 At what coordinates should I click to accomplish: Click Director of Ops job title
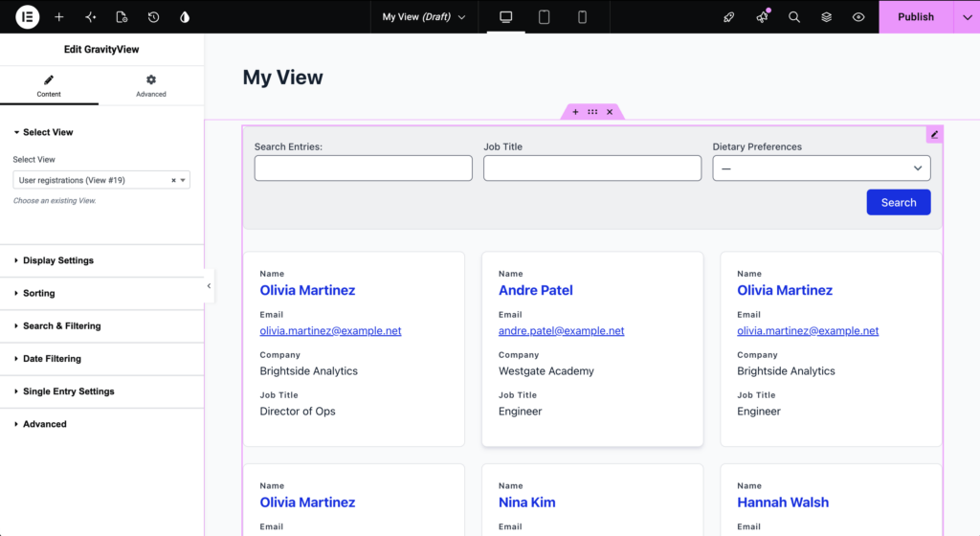(298, 411)
